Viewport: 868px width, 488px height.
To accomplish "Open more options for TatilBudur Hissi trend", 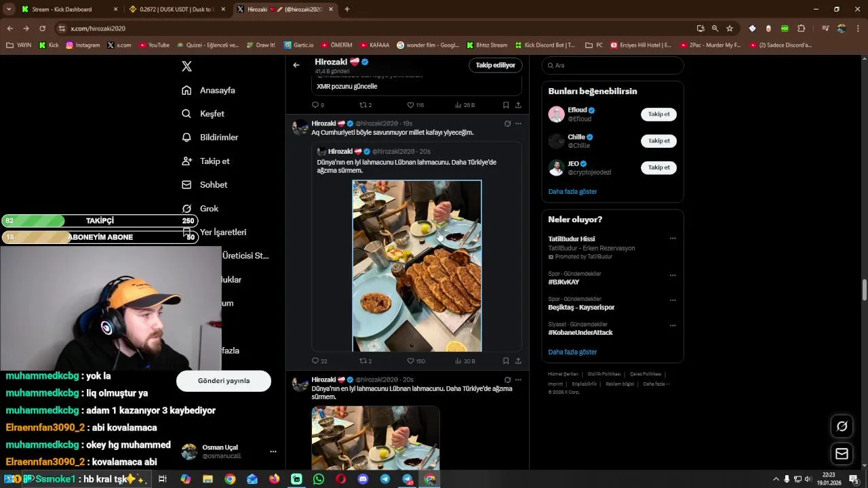I will 673,239.
